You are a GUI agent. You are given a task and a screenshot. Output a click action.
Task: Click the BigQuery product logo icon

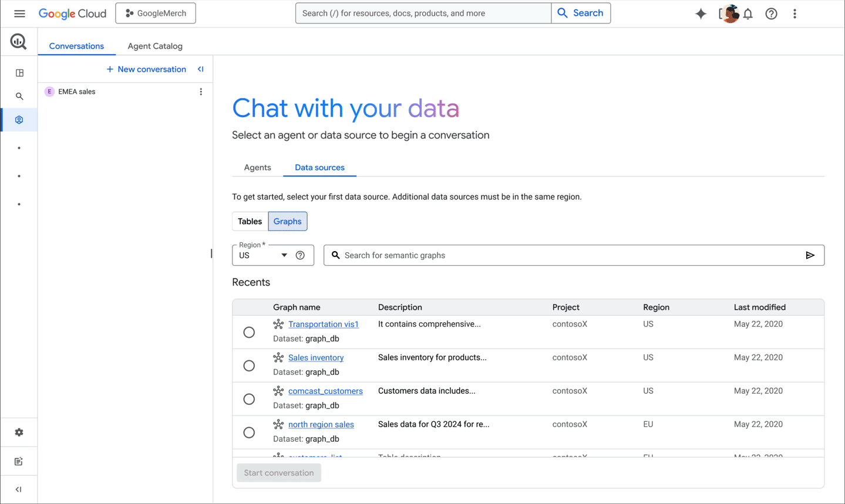click(19, 42)
